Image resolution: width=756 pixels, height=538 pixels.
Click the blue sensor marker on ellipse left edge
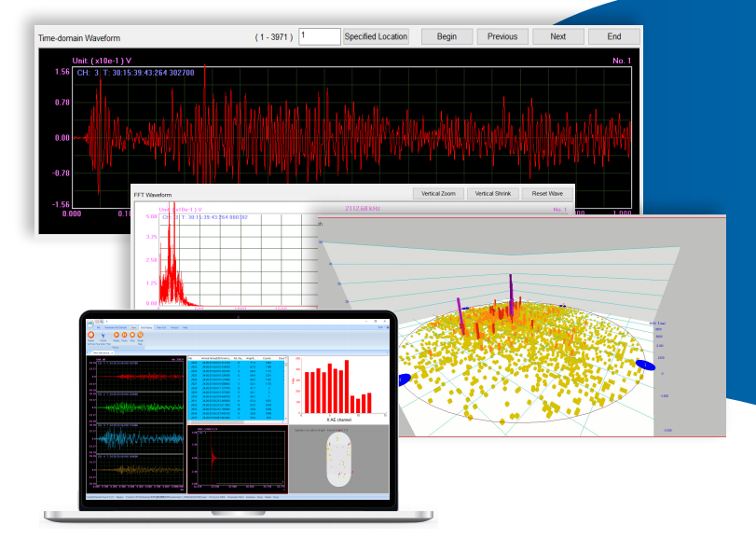[406, 379]
